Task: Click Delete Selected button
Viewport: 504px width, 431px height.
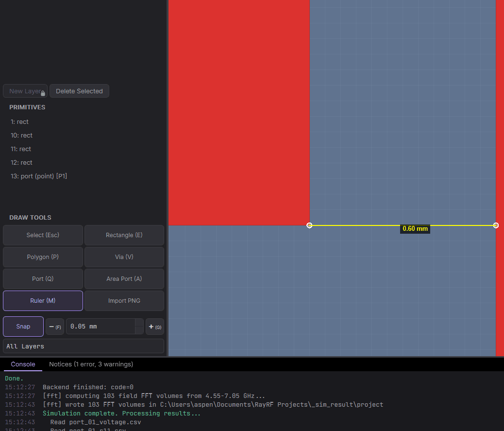Action: point(80,91)
